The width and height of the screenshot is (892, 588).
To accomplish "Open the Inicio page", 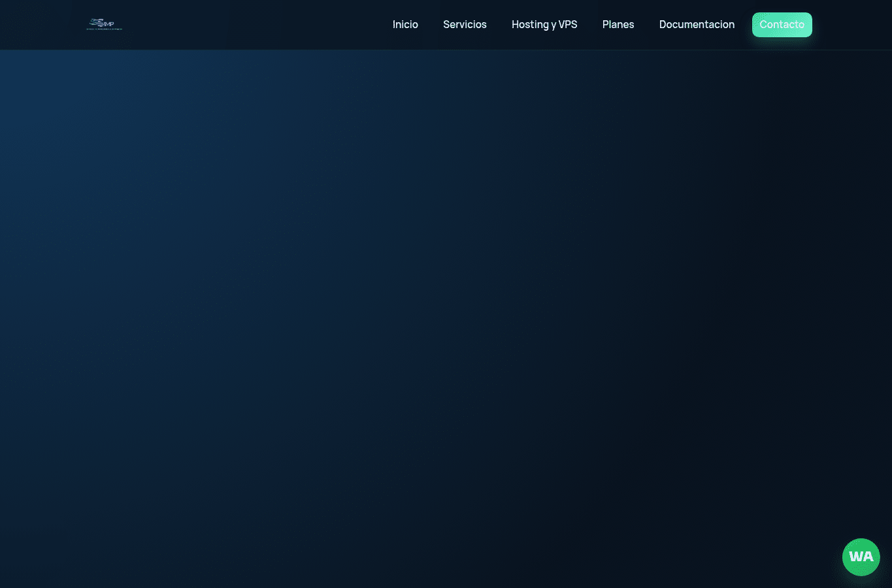I will click(x=405, y=25).
